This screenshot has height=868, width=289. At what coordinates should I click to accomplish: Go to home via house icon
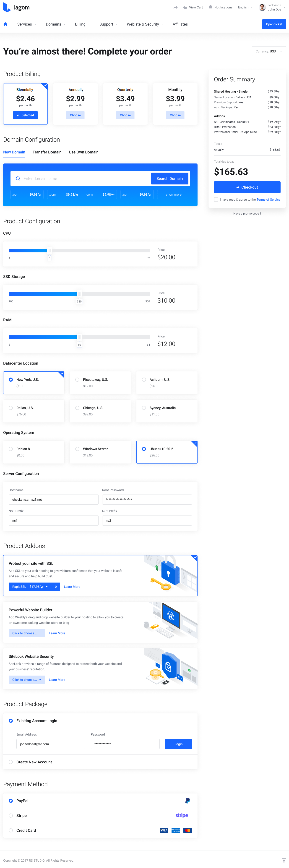pyautogui.click(x=5, y=24)
